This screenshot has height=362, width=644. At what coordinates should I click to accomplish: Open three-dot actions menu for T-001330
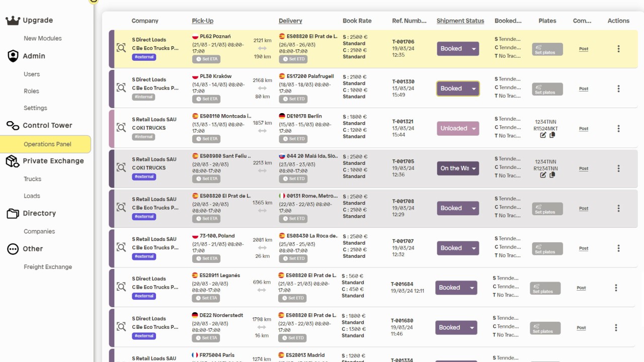(x=618, y=89)
